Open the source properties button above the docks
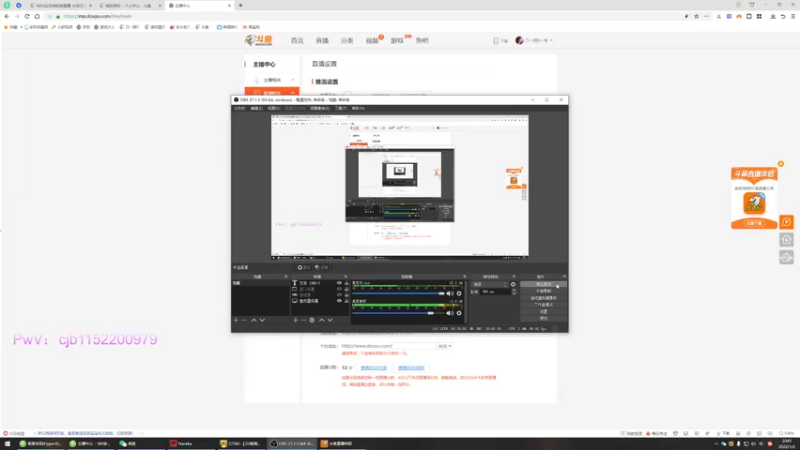800x450 pixels. point(304,267)
